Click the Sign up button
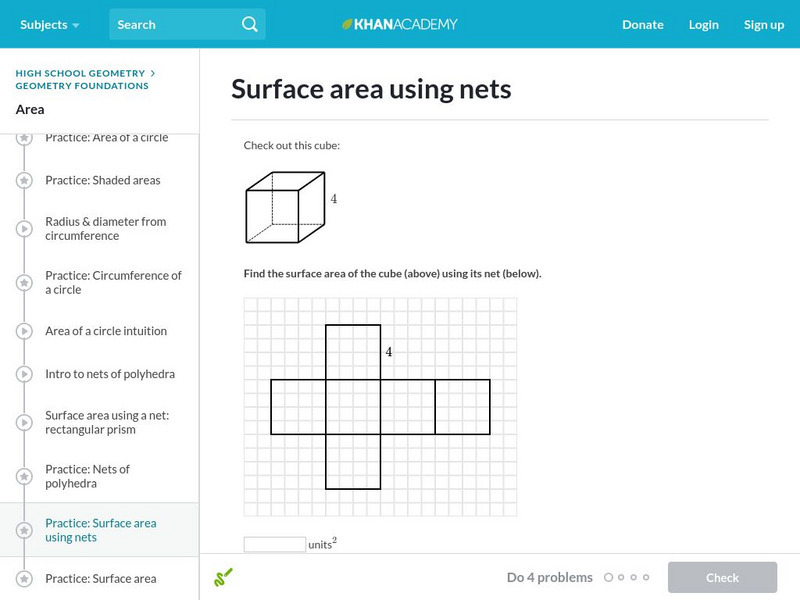This screenshot has width=800, height=600. (x=764, y=24)
